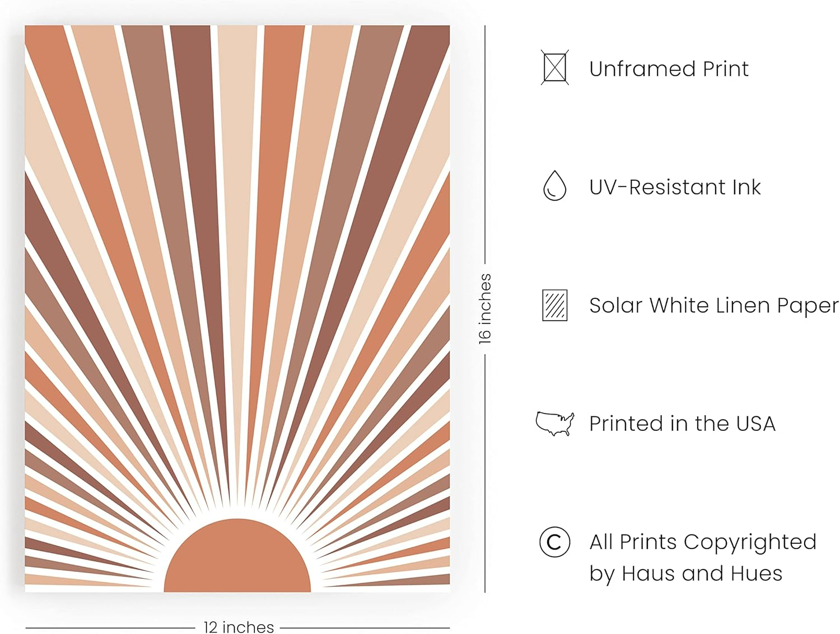840x634 pixels.
Task: Select the "UV-Resistant Ink" label
Action: pos(675,187)
